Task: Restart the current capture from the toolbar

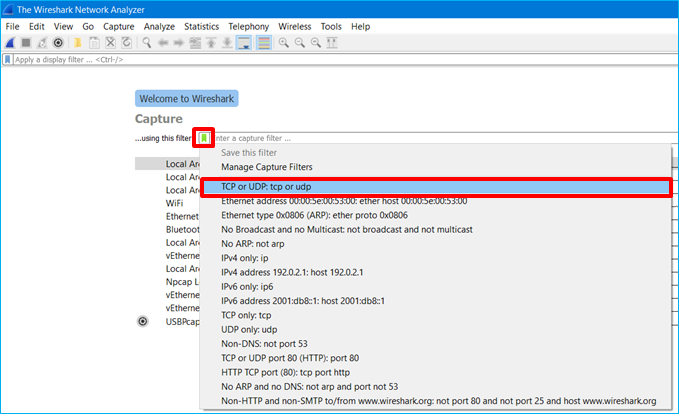Action: coord(42,43)
